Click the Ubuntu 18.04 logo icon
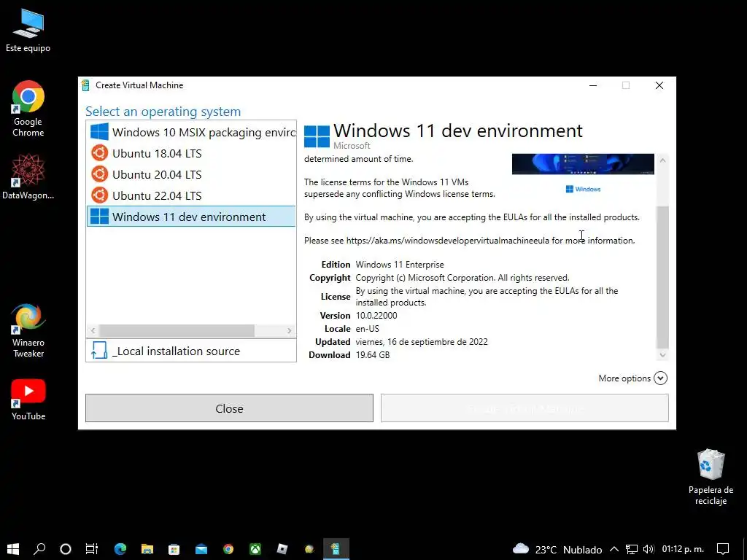The image size is (747, 560). tap(99, 153)
